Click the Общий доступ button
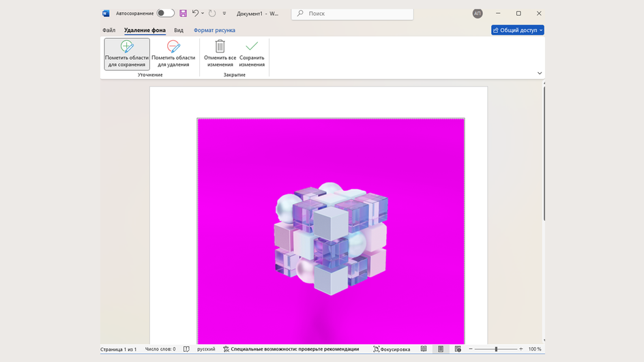The width and height of the screenshot is (644, 362). pos(517,30)
